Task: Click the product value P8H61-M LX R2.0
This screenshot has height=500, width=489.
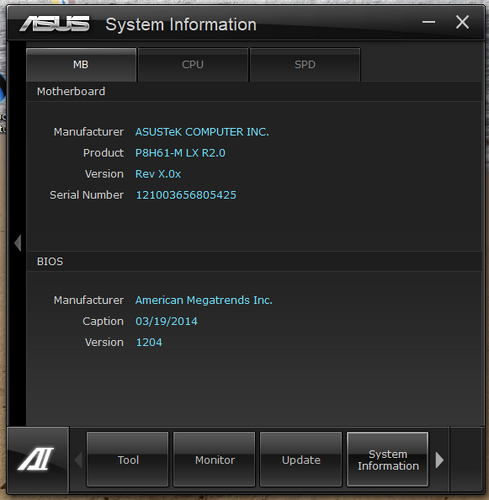Action: point(180,153)
